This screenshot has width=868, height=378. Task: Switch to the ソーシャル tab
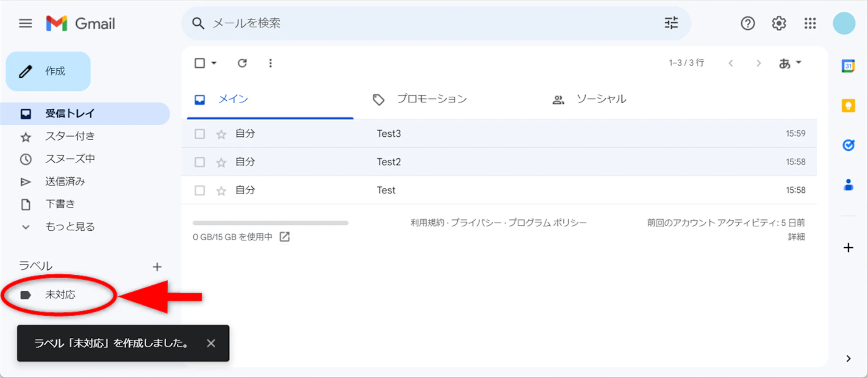(x=601, y=99)
